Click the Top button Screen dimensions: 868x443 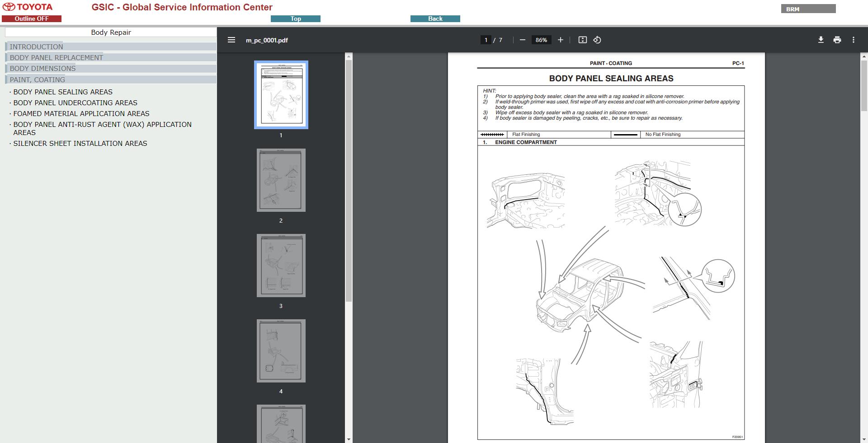296,19
